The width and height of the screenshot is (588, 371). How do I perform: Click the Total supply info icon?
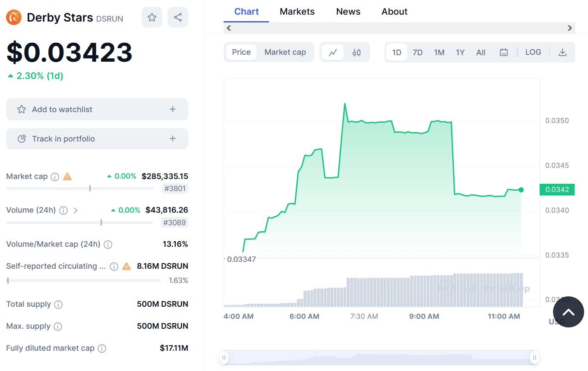click(x=58, y=305)
